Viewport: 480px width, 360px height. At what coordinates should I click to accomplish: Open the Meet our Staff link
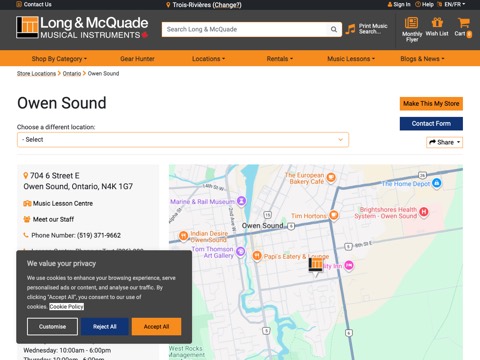[x=53, y=219]
